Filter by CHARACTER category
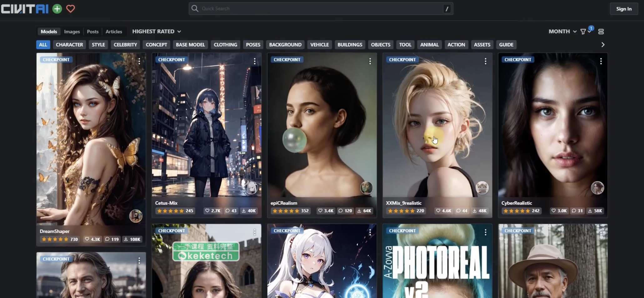The image size is (644, 298). pyautogui.click(x=69, y=45)
